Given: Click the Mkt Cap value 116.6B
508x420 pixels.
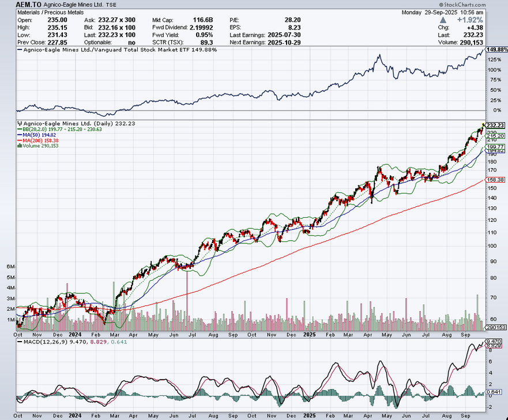Looking at the screenshot, I should [x=203, y=20].
